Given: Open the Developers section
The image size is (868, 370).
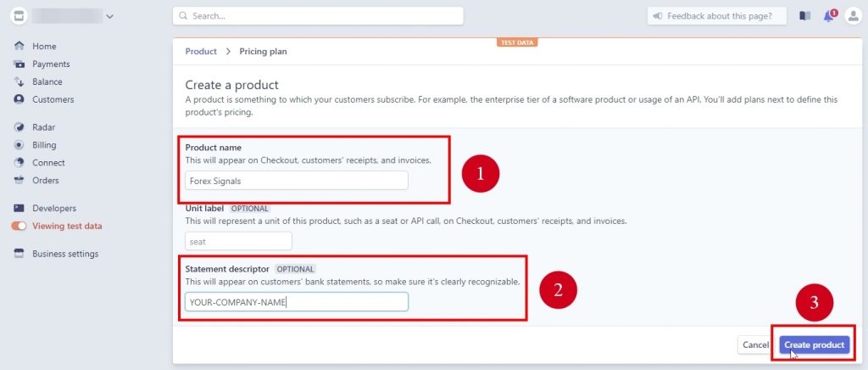Looking at the screenshot, I should tap(53, 208).
